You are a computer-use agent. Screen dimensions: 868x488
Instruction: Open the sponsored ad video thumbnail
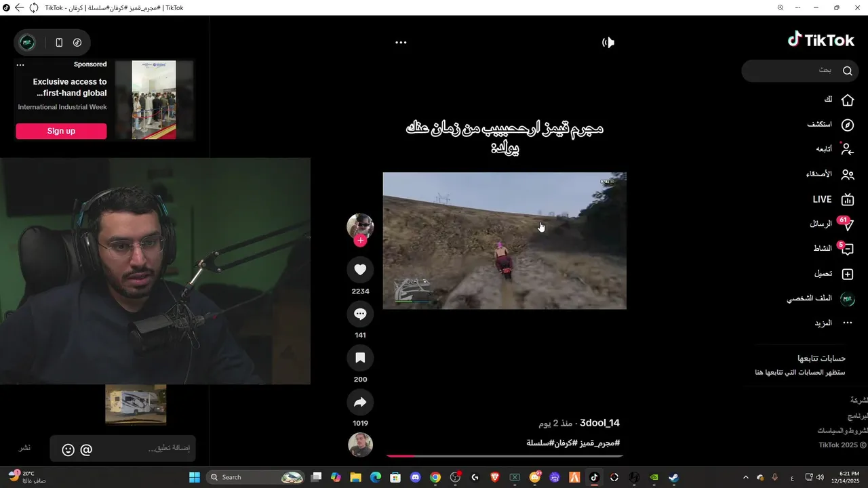[x=154, y=100]
